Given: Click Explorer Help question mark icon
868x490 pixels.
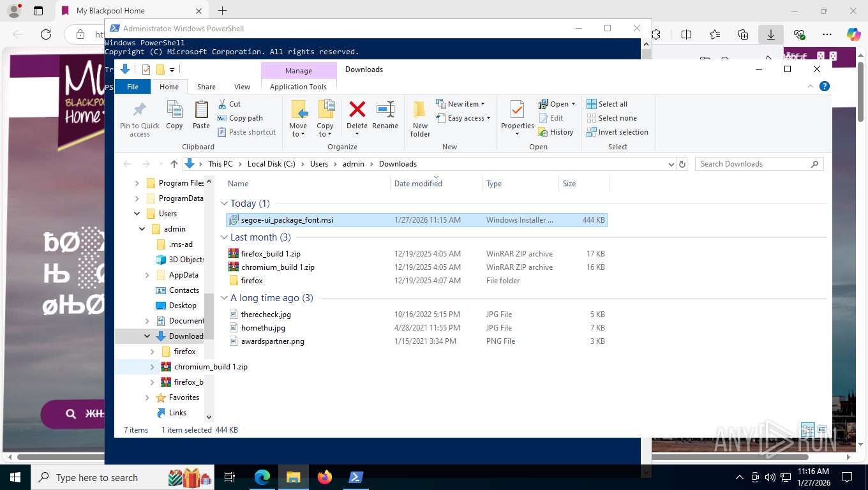Looking at the screenshot, I should [x=825, y=86].
